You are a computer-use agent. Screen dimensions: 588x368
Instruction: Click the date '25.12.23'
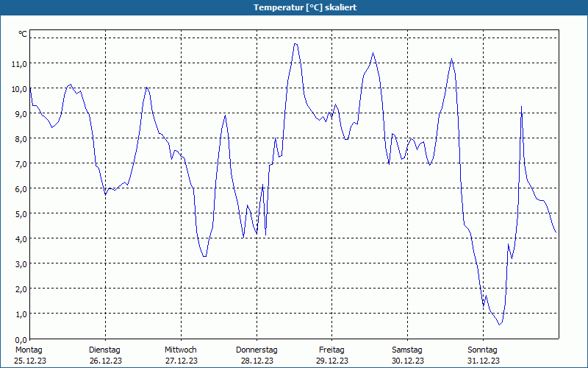click(30, 361)
